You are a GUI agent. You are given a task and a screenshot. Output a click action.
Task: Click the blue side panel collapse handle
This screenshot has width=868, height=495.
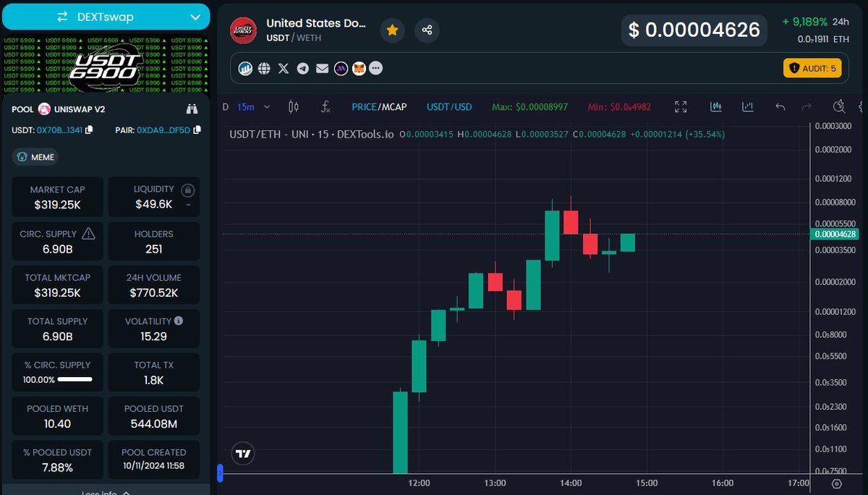[x=220, y=474]
